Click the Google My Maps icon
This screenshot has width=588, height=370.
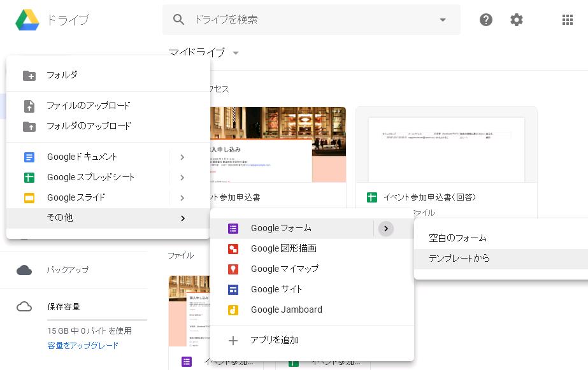click(233, 269)
